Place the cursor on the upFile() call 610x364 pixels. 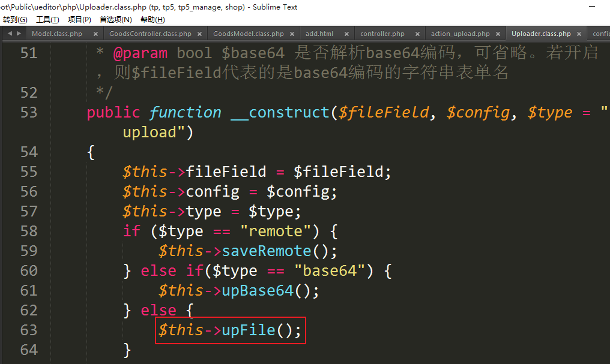point(249,330)
